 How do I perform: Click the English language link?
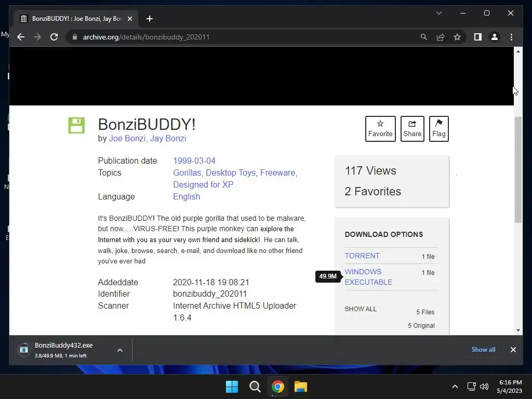coord(187,196)
